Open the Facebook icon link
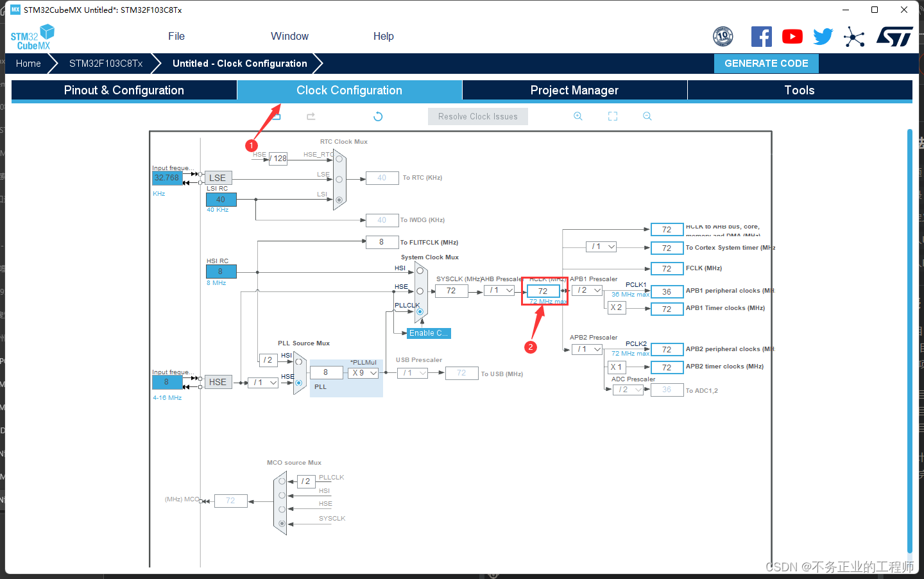 [x=762, y=37]
